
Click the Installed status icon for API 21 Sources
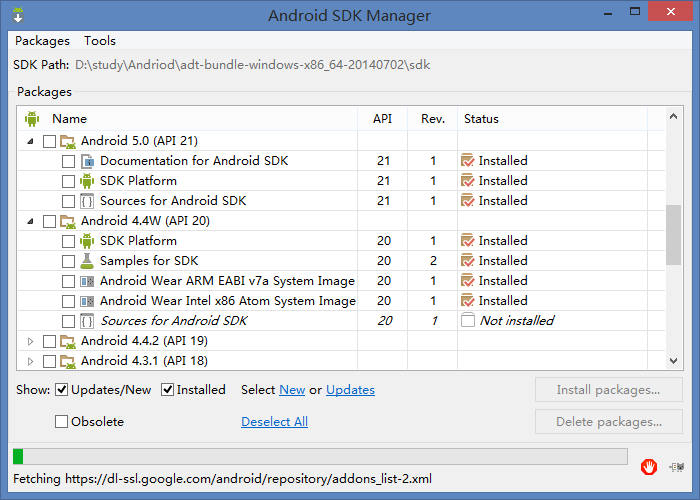[x=467, y=200]
